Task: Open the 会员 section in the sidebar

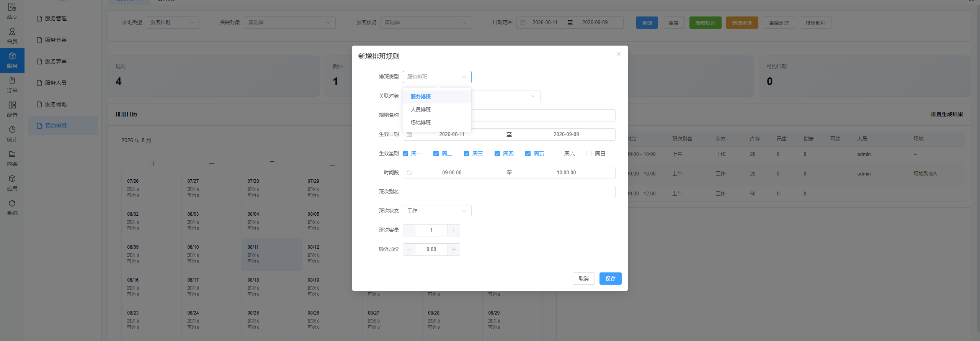Action: coord(12,36)
